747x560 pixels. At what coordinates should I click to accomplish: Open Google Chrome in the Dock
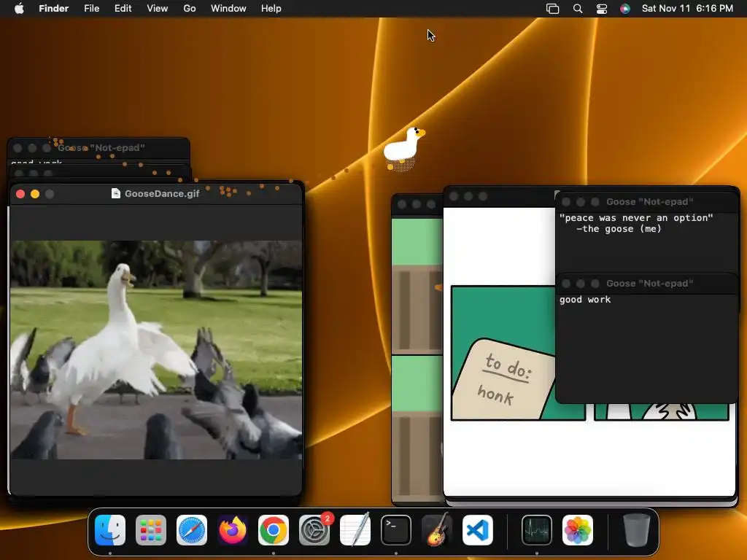coord(274,530)
